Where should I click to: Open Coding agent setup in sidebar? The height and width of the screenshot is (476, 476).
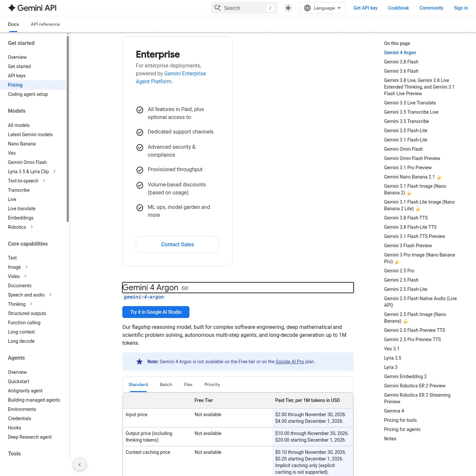click(x=28, y=94)
